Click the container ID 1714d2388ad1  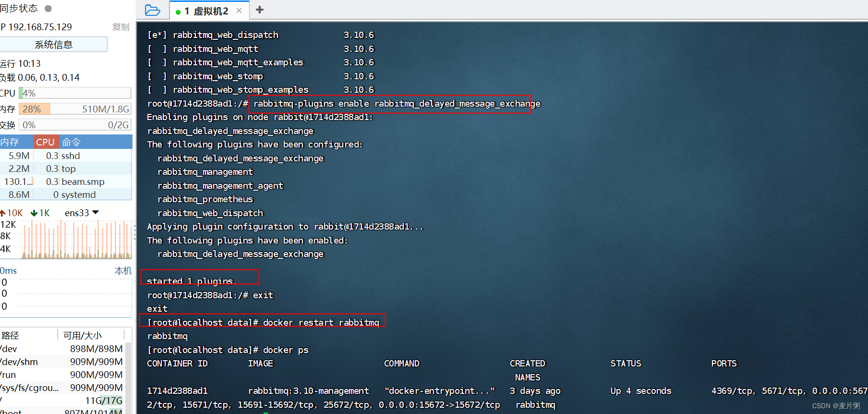(177, 391)
